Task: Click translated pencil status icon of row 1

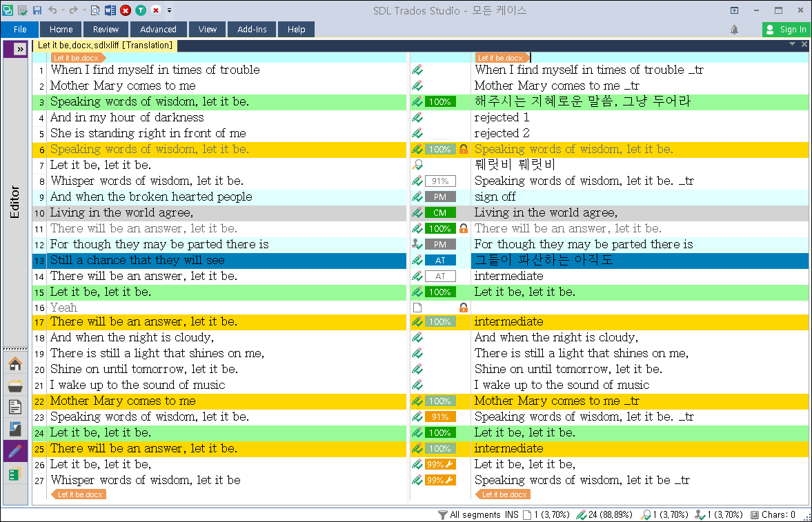Action: (417, 70)
